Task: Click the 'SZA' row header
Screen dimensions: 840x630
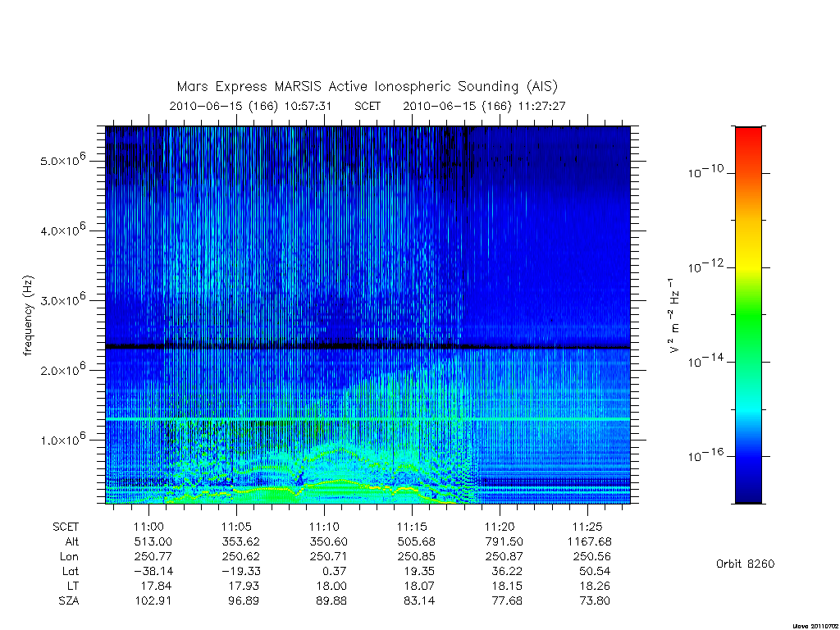Action: click(69, 601)
